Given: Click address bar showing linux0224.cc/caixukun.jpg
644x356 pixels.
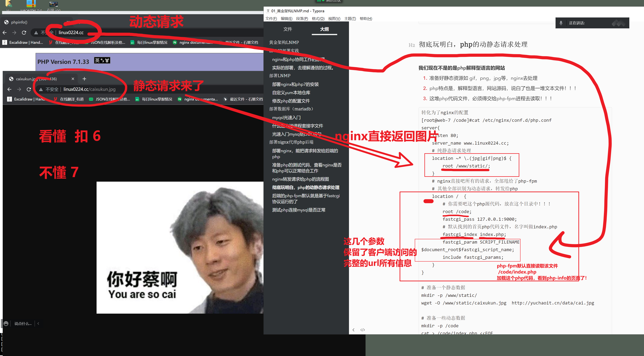Looking at the screenshot, I should click(x=89, y=89).
